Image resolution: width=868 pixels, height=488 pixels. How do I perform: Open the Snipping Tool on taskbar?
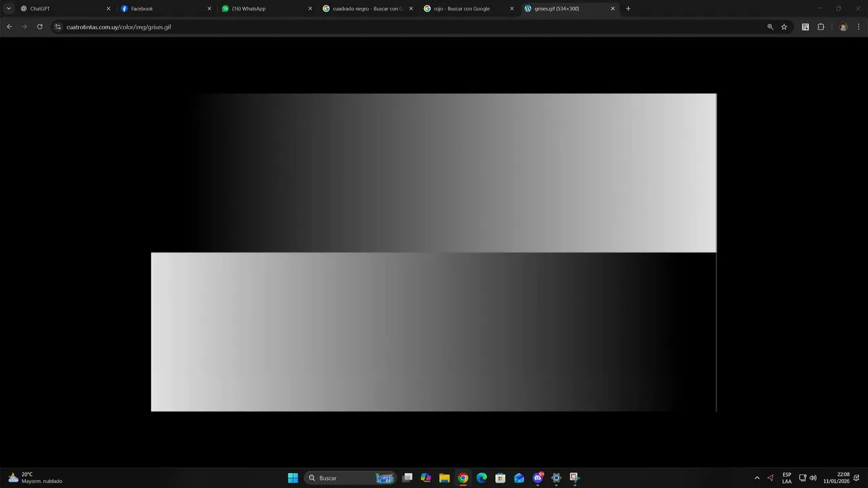click(574, 478)
